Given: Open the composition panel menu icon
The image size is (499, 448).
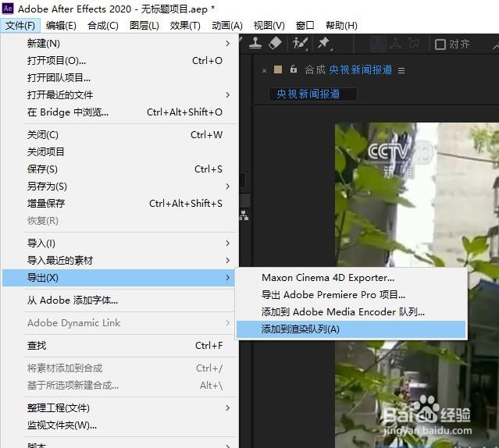Looking at the screenshot, I should click(401, 70).
